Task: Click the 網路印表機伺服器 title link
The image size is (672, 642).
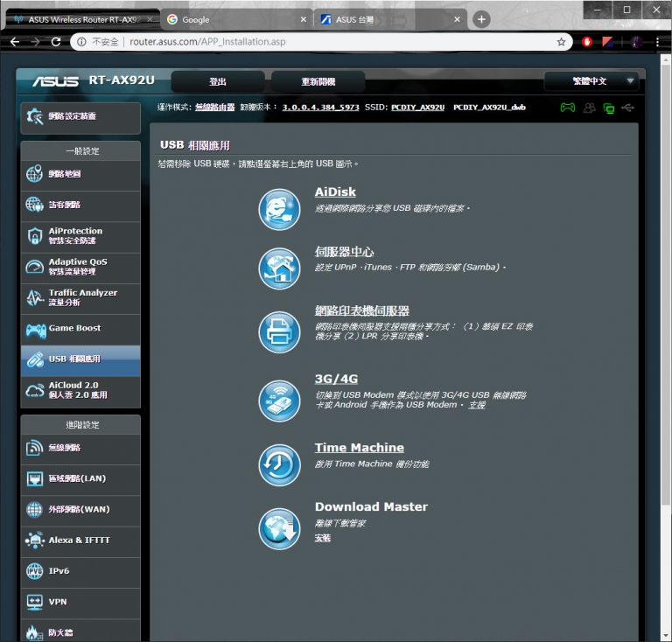Action: (362, 311)
